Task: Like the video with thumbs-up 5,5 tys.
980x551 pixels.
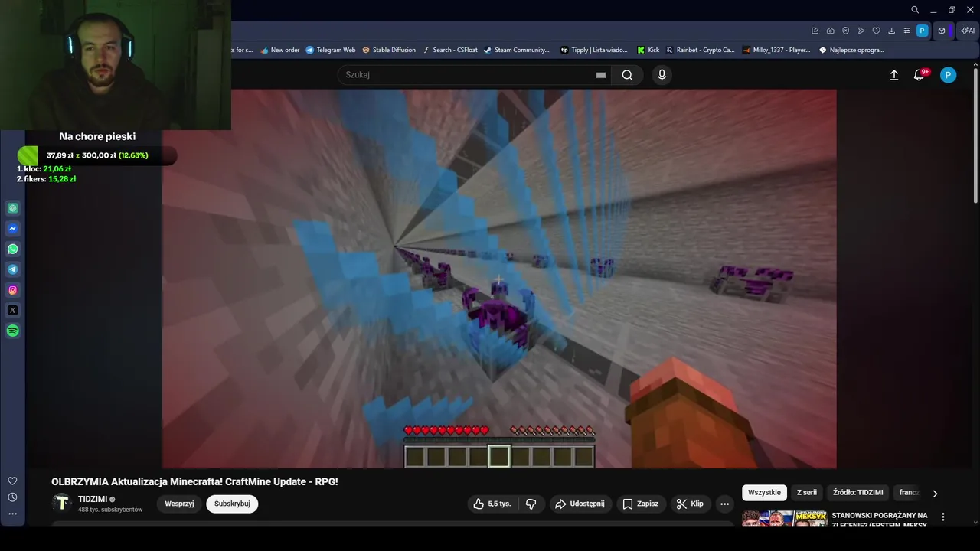Action: tap(492, 504)
